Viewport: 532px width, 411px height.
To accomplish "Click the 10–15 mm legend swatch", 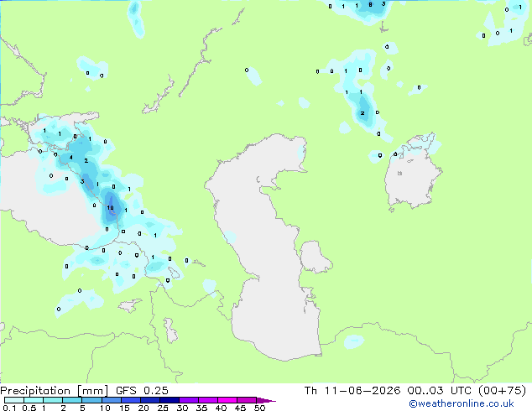I will tap(111, 400).
